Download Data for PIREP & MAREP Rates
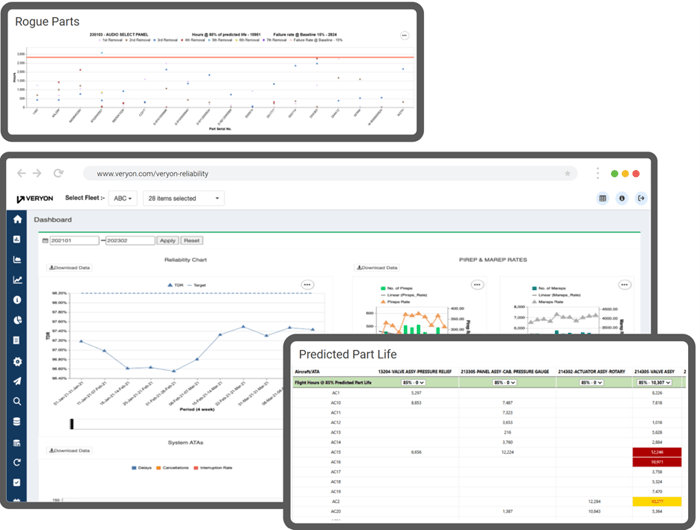 377,268
